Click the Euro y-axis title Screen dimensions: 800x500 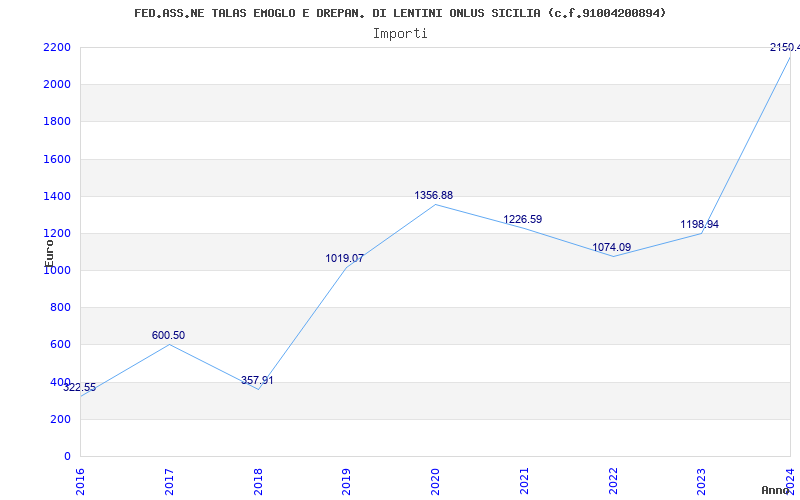(x=49, y=253)
